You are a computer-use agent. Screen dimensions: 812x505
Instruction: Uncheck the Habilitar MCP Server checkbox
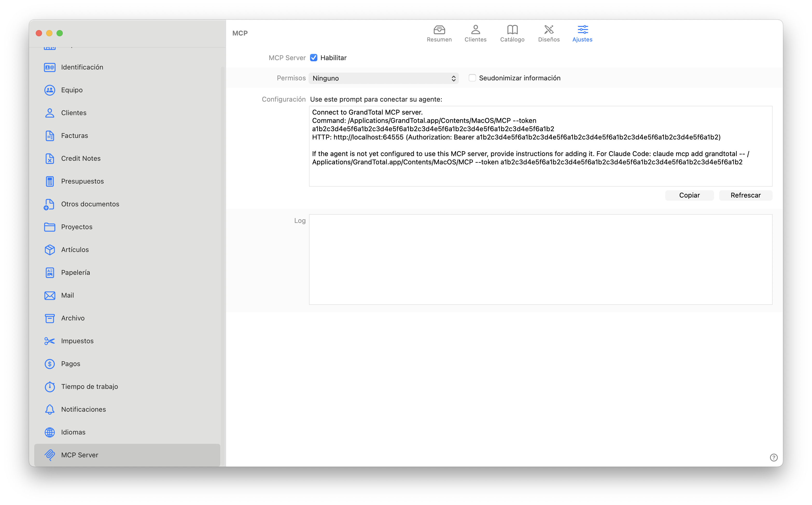(x=313, y=58)
